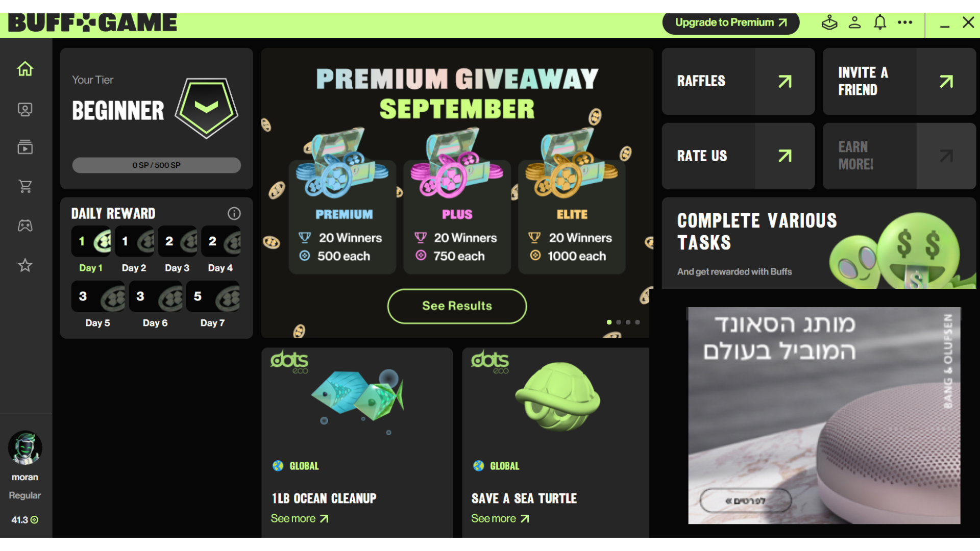
Task: Open the joystick icon in top bar
Action: coord(829,22)
